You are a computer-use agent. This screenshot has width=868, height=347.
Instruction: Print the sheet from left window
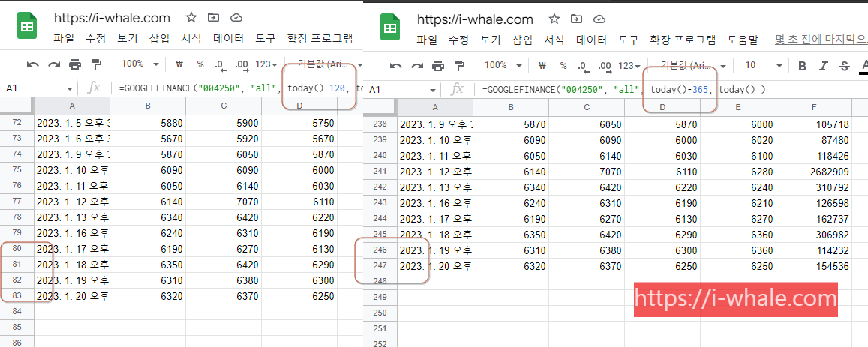[x=75, y=64]
